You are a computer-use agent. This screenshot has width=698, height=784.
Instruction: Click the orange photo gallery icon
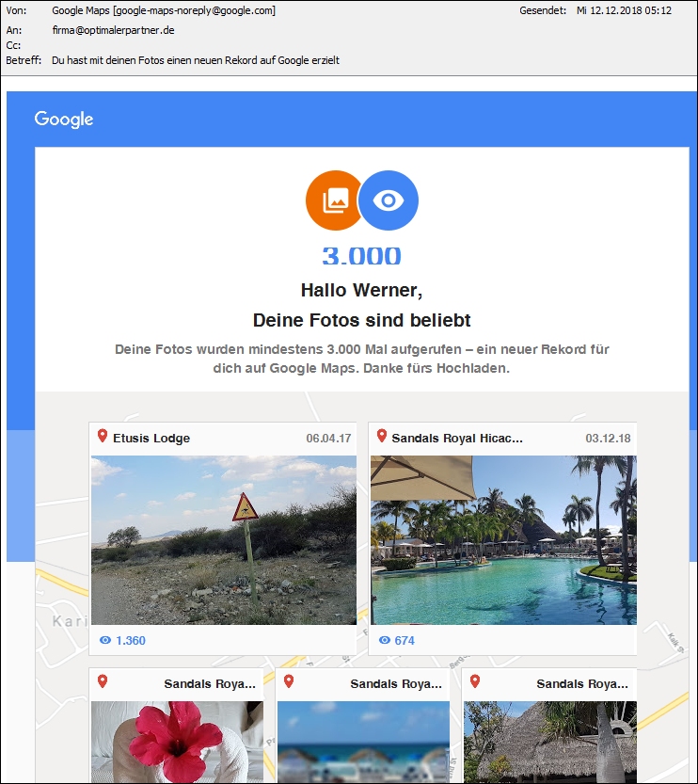click(333, 200)
